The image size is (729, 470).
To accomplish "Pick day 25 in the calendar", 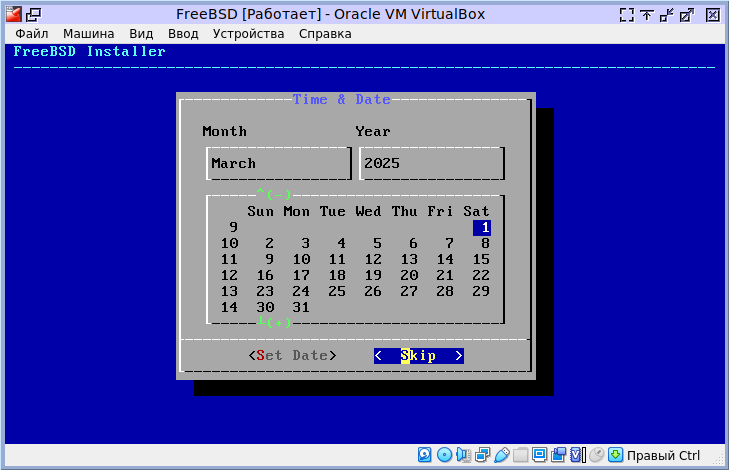I will pos(337,291).
